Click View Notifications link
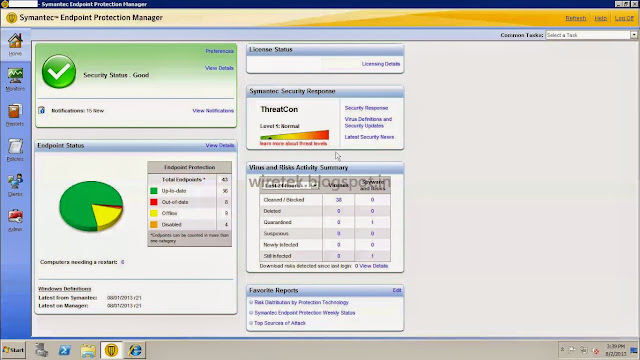Screen dimensions: 640x360 213,111
